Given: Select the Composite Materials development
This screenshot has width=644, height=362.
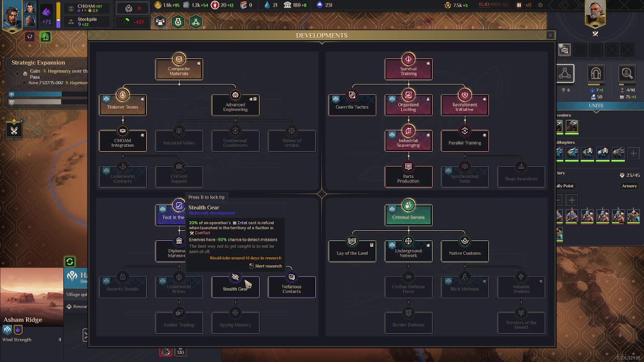Looking at the screenshot, I should pos(179,69).
